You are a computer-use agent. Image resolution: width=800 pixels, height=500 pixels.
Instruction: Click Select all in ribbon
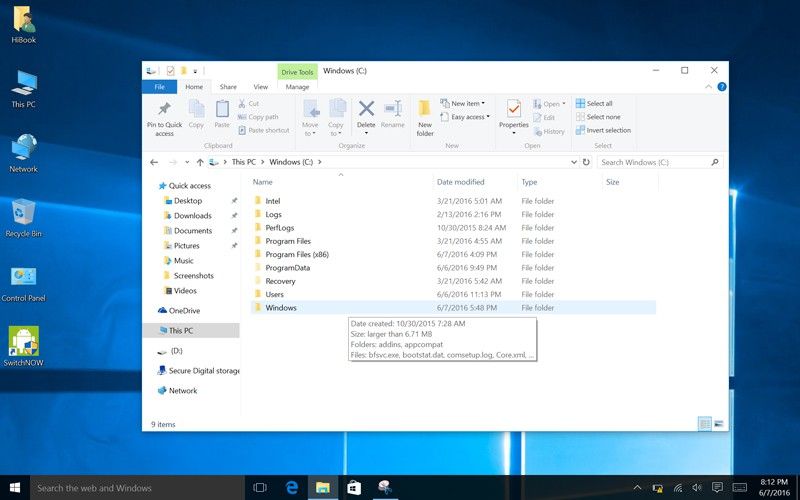(x=594, y=104)
